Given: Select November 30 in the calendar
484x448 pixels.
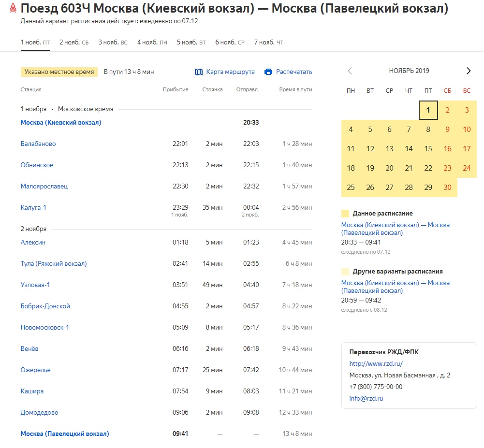Looking at the screenshot, I should click(x=447, y=188).
